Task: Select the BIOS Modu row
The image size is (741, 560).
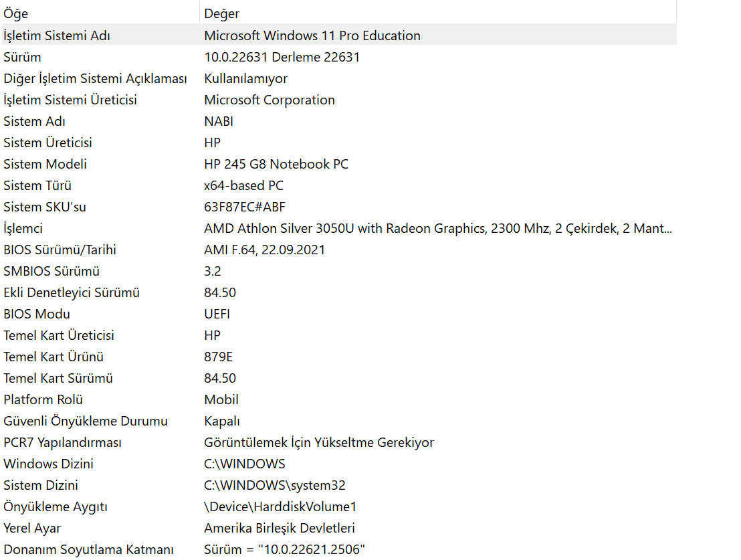Action: click(x=339, y=314)
